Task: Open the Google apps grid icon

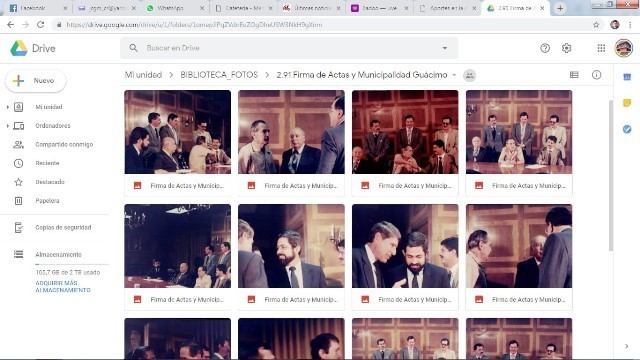Action: (x=601, y=48)
